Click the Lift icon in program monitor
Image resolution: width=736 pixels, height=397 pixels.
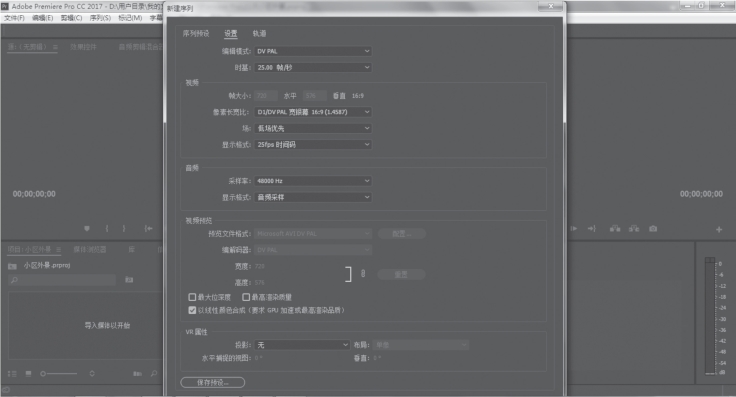coord(615,229)
